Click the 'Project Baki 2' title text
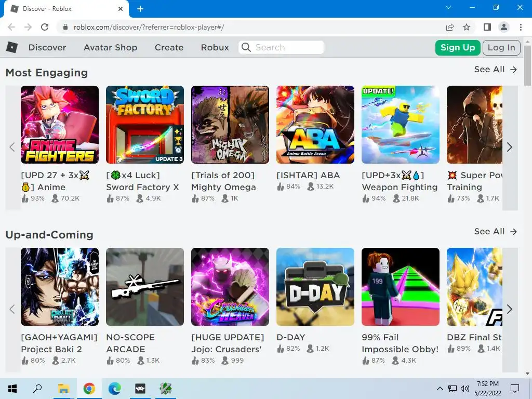The width and height of the screenshot is (532, 399). pyautogui.click(x=51, y=349)
